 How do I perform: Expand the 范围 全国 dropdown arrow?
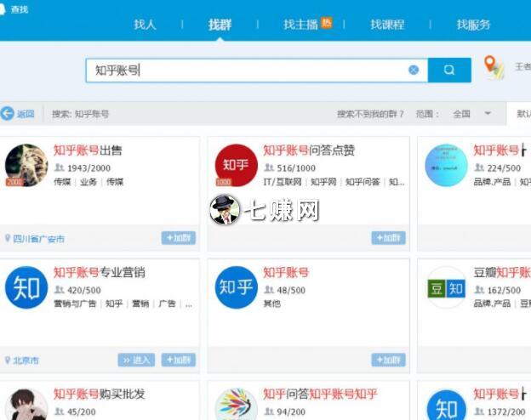pyautogui.click(x=488, y=113)
